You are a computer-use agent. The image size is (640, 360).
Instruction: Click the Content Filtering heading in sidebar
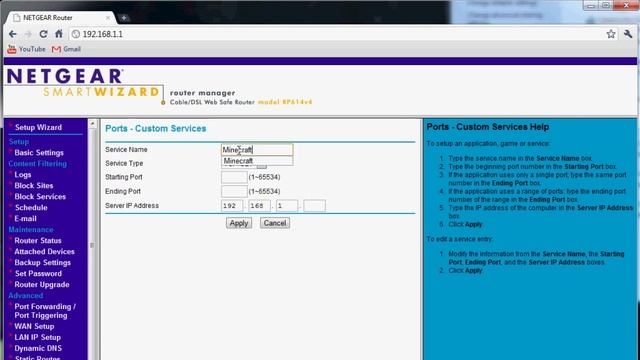38,164
